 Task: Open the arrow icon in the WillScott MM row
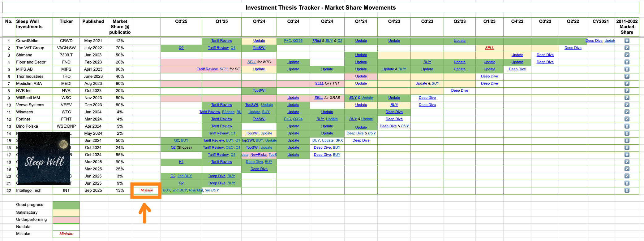(627, 98)
